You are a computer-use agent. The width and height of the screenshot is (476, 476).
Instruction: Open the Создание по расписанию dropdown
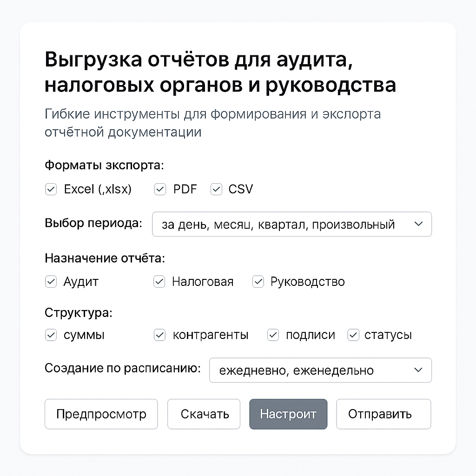click(x=320, y=370)
